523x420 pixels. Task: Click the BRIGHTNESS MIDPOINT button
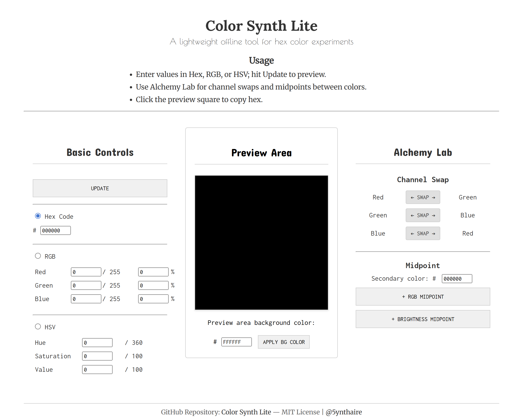click(x=423, y=319)
